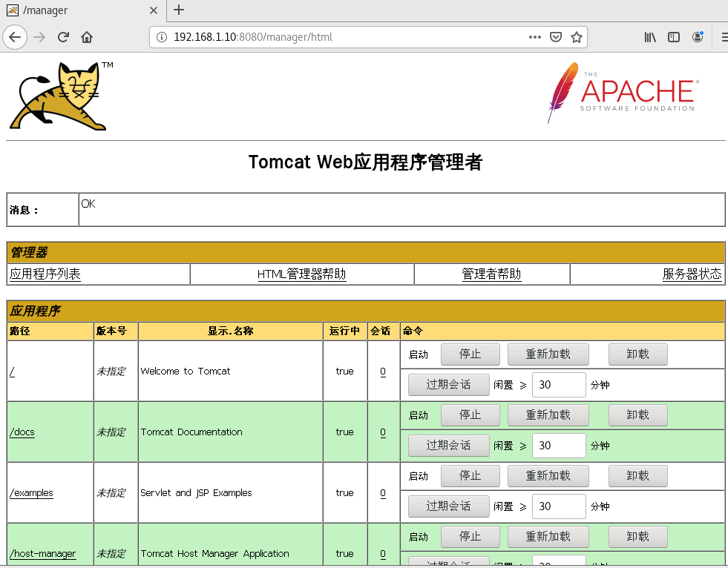
Task: Click 重新加载 button for root / application
Action: 548,354
